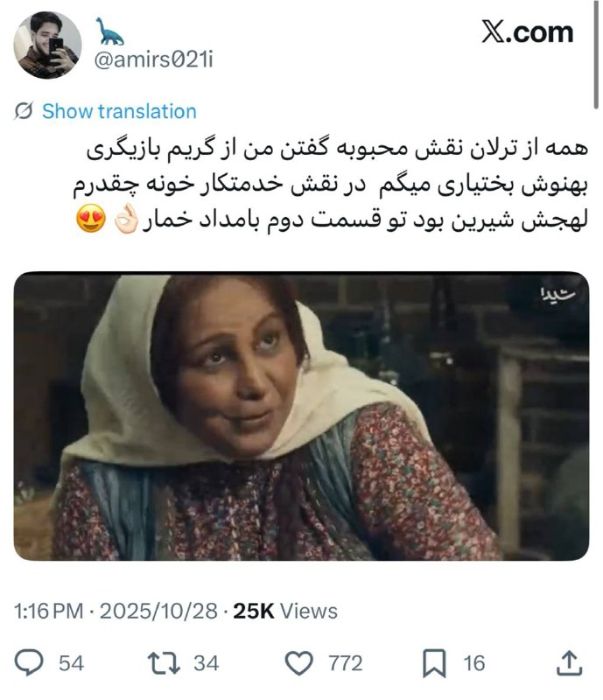View the 25K Views count

point(285,611)
